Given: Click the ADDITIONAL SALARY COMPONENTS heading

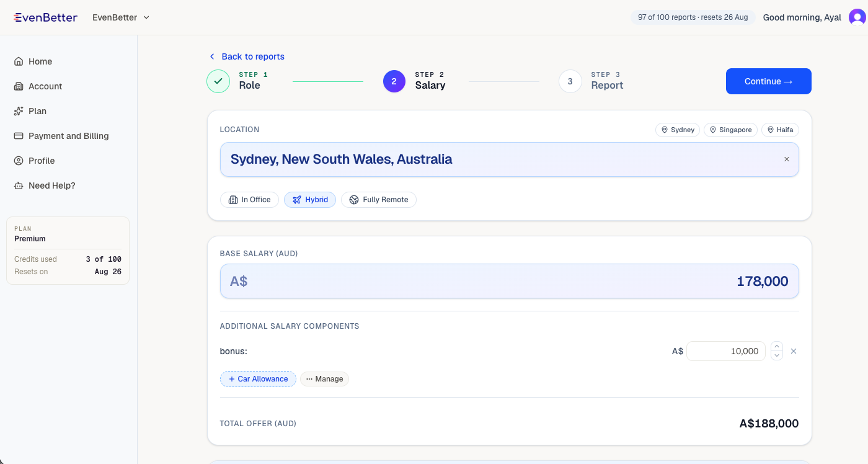Looking at the screenshot, I should 290,326.
